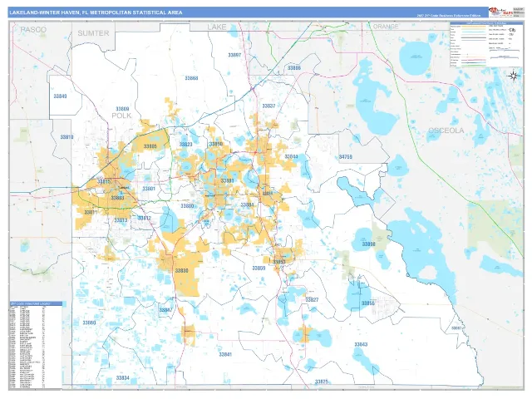Select ZIP code label 33843
The width and height of the screenshot is (532, 399).
pyautogui.click(x=361, y=344)
